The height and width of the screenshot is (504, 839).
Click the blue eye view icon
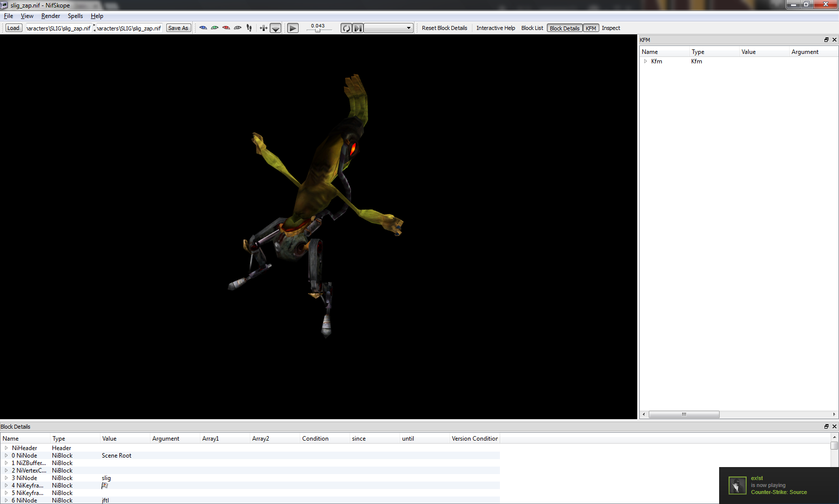tap(203, 28)
